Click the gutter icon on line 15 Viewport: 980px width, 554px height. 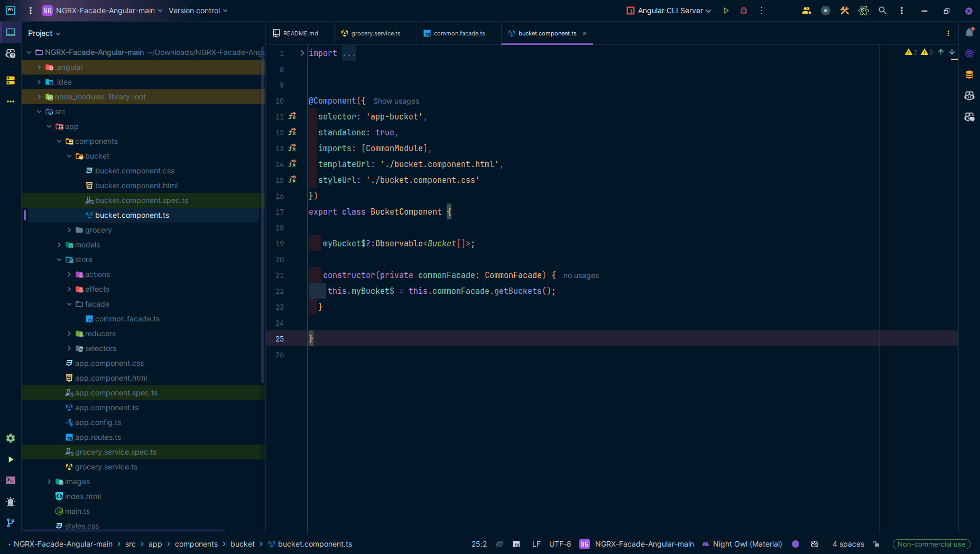click(x=292, y=180)
